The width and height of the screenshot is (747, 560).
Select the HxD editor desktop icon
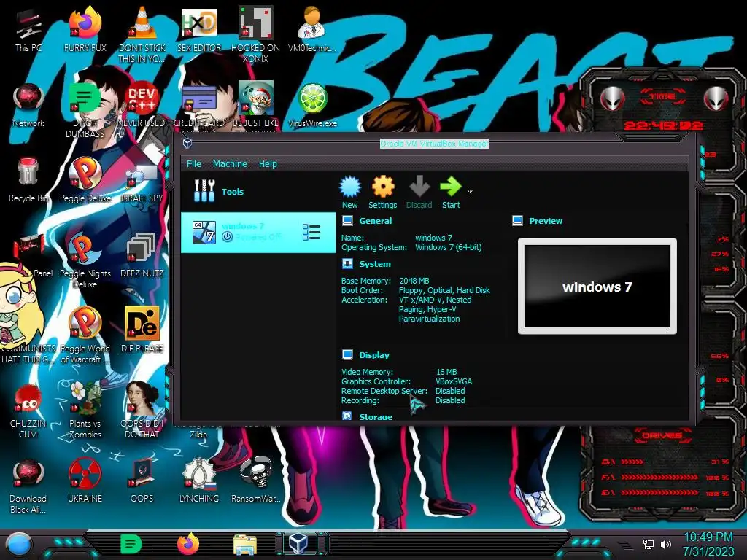199,29
